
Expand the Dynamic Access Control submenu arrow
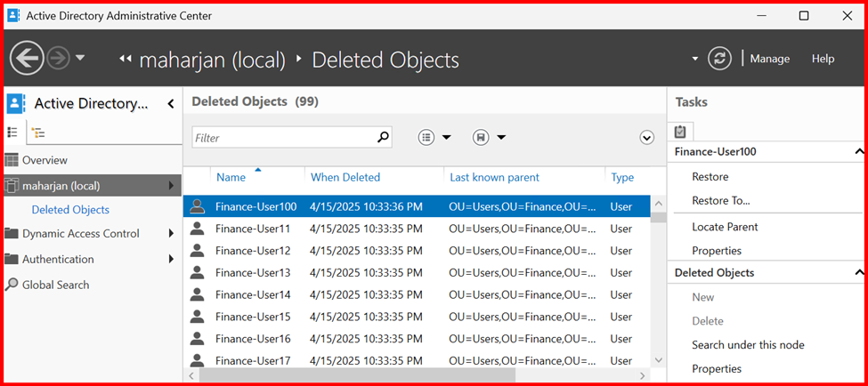coord(171,234)
